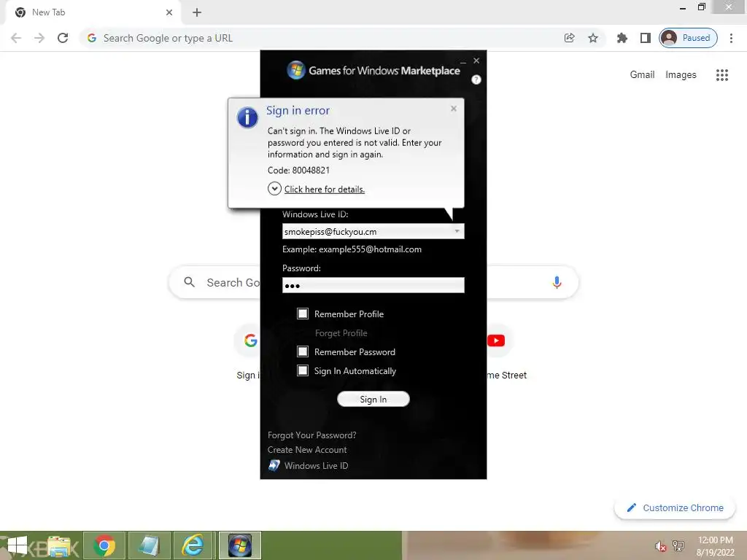The height and width of the screenshot is (560, 747).
Task: Open Chrome extensions puzzle icon
Action: pos(622,38)
